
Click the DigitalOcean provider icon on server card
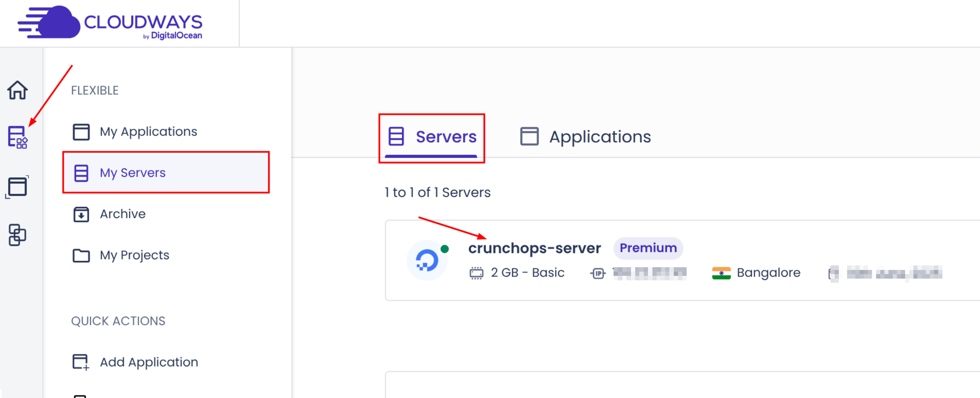point(427,260)
